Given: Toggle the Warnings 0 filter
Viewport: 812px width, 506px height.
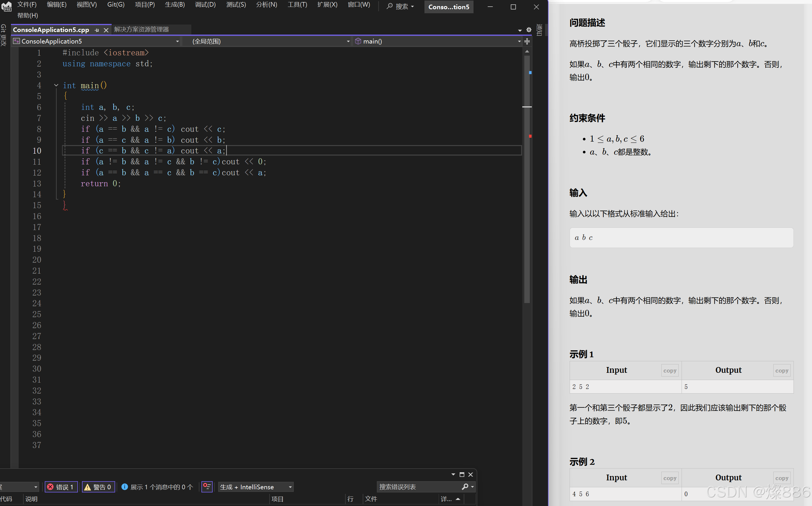Looking at the screenshot, I should click(98, 487).
